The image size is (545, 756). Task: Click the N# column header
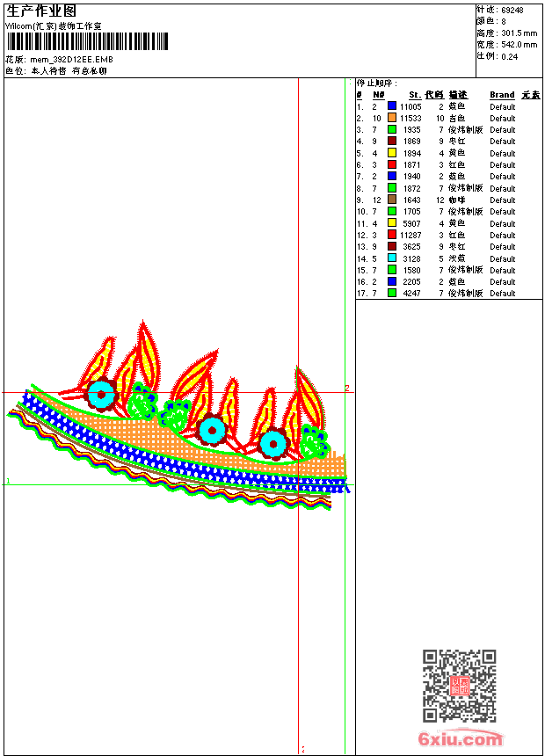[x=379, y=95]
